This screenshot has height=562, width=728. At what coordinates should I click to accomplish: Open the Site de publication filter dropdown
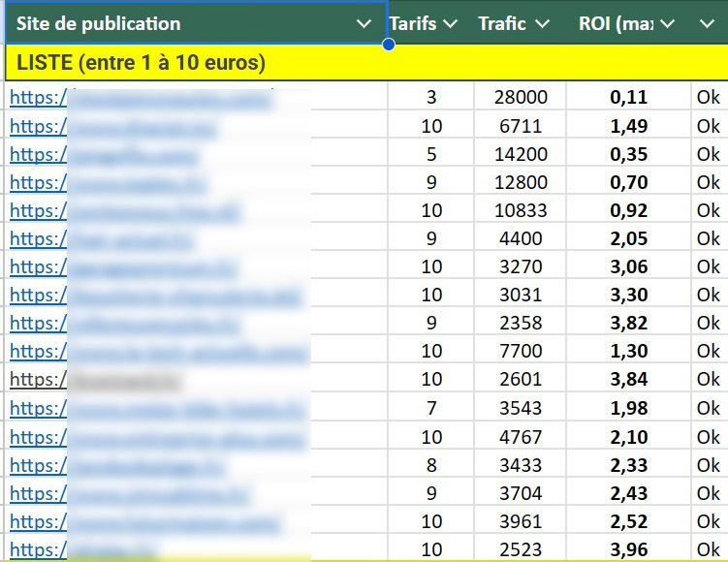pos(364,23)
